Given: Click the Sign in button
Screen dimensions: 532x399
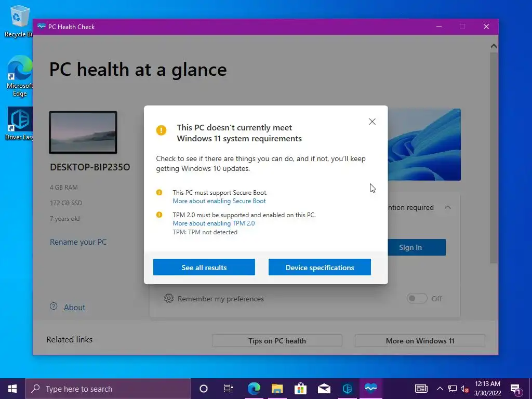Looking at the screenshot, I should [417, 247].
